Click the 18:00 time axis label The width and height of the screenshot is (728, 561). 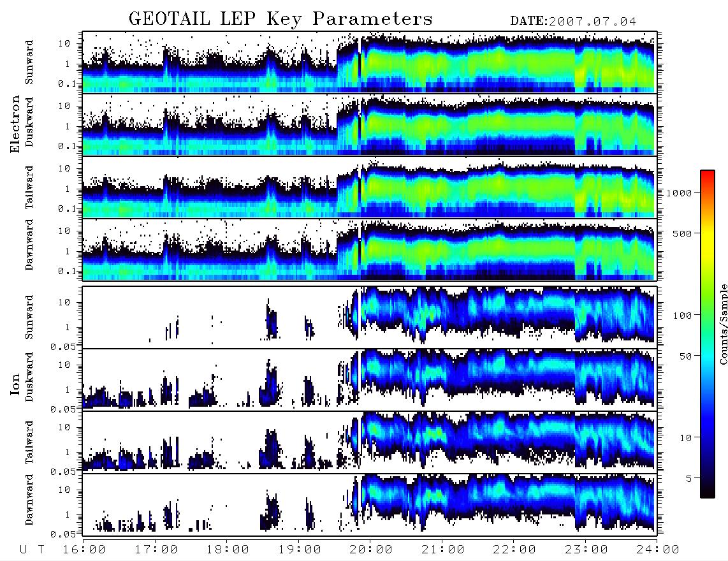click(x=228, y=550)
